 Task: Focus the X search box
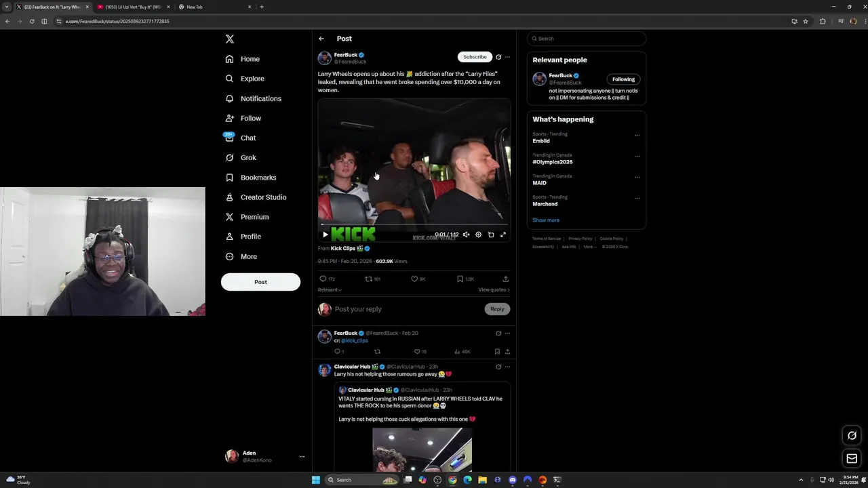(587, 39)
